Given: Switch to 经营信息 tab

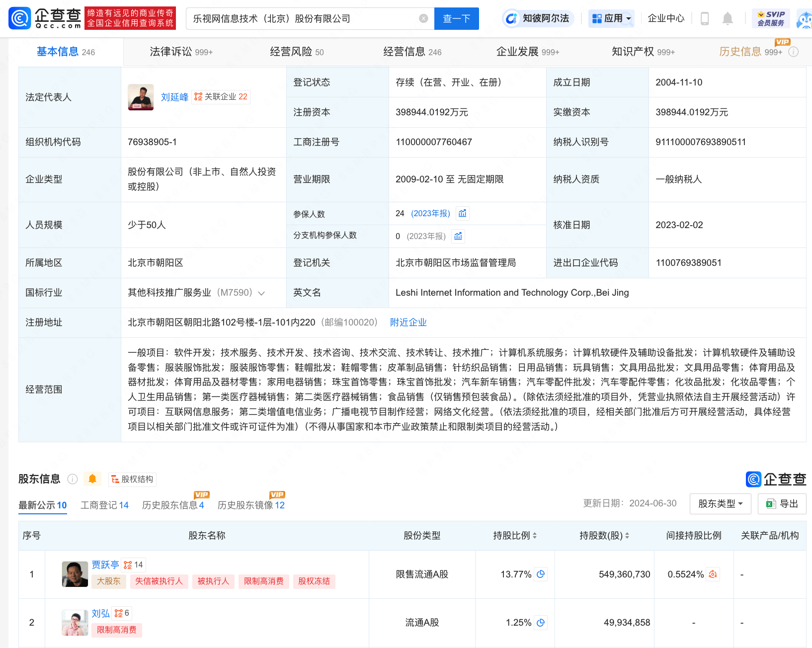Looking at the screenshot, I should click(412, 52).
